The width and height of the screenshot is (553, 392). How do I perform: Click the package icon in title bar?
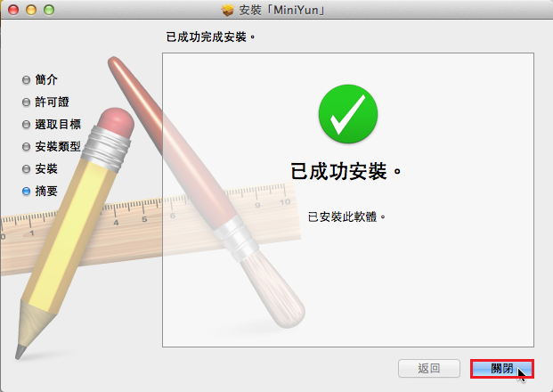(x=228, y=10)
